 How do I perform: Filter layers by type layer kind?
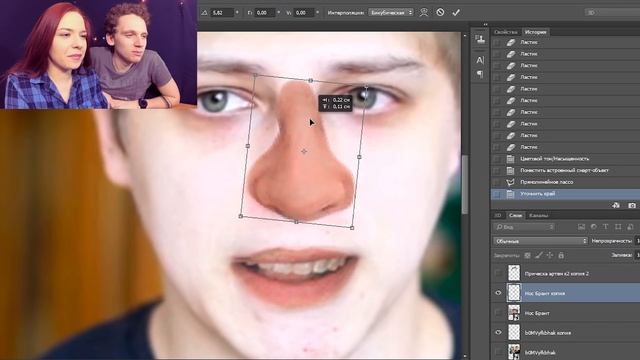[x=606, y=227]
